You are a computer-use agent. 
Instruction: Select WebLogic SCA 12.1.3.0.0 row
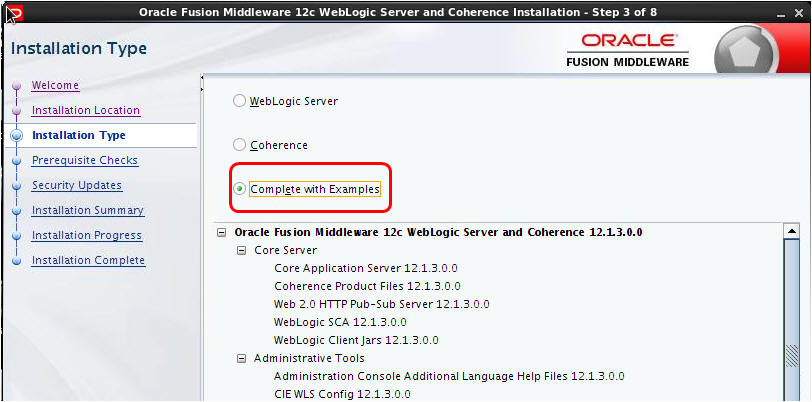pyautogui.click(x=340, y=322)
